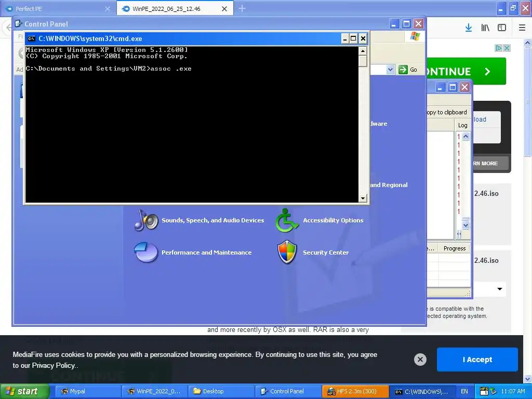Viewport: 532px width, 399px height.
Task: Switch to WinPE_2022_0... taskbar button
Action: (154, 391)
